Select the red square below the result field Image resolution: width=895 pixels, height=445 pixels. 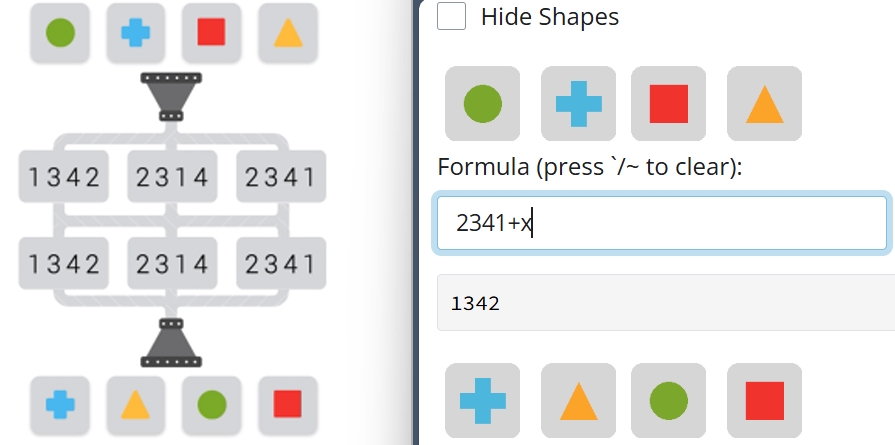(764, 401)
